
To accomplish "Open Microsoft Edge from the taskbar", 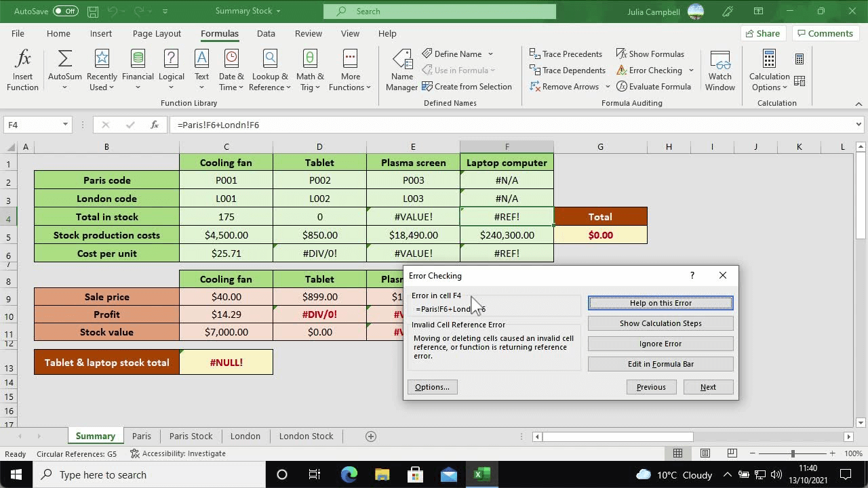I will click(x=348, y=474).
